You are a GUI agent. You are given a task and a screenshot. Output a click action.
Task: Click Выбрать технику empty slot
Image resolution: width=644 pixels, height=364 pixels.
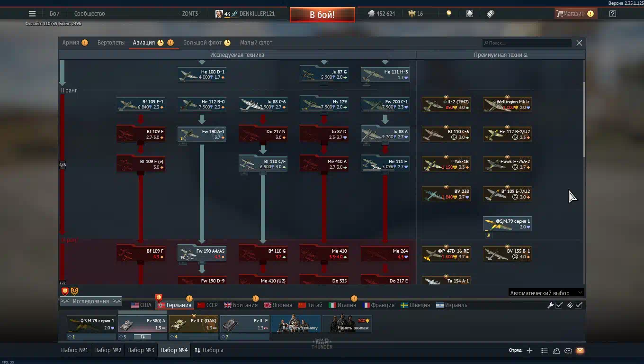[x=296, y=325]
